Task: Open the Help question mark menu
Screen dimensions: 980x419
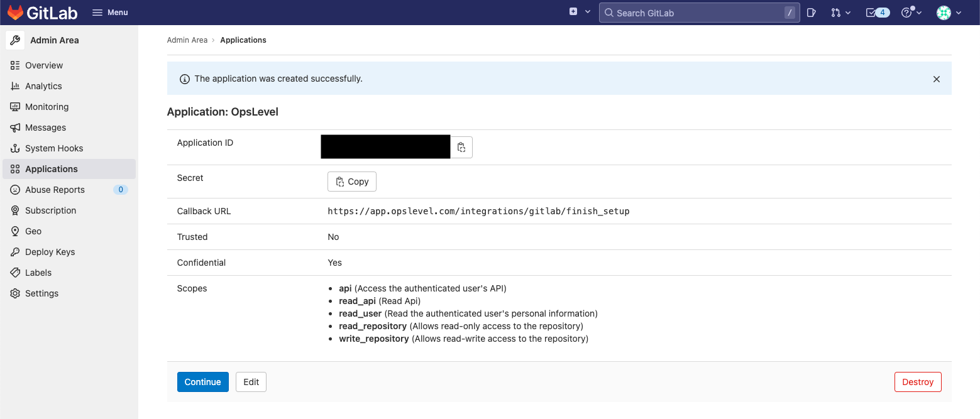Action: click(911, 13)
